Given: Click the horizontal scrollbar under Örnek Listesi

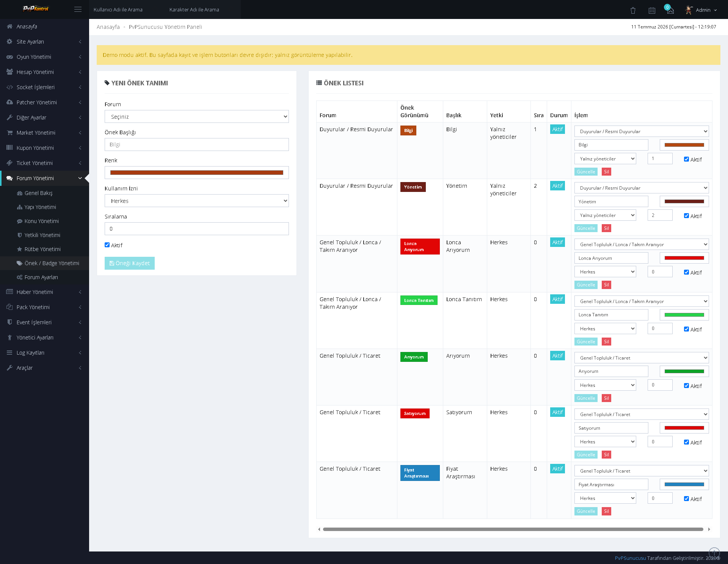Looking at the screenshot, I should coord(513,529).
